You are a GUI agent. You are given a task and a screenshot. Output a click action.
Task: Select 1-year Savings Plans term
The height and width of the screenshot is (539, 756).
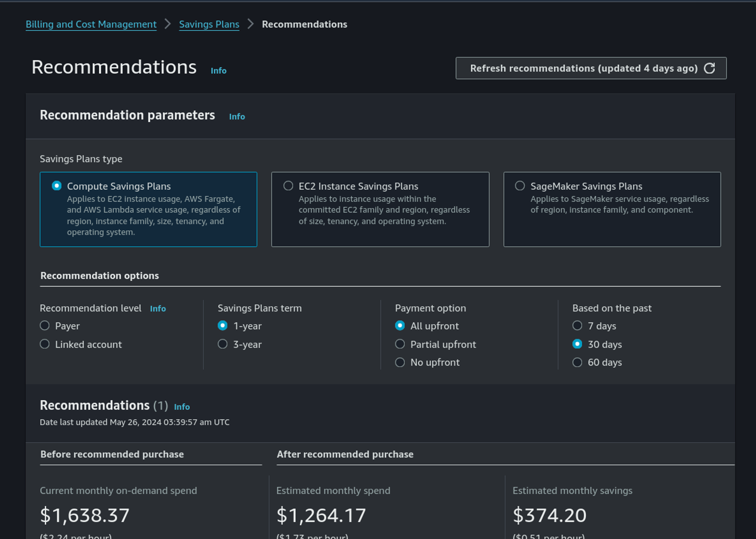223,325
